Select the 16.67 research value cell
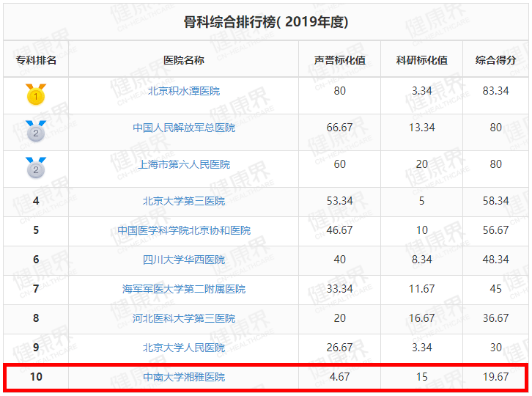 pyautogui.click(x=422, y=318)
